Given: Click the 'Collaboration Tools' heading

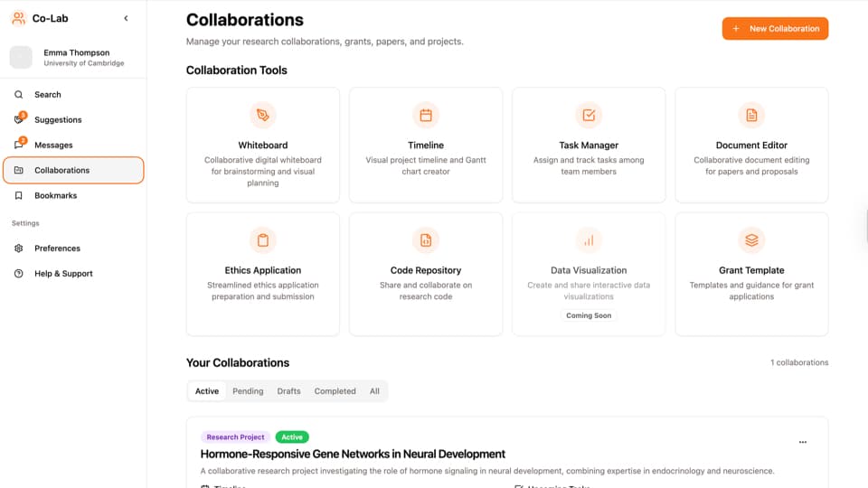Looking at the screenshot, I should pos(236,70).
